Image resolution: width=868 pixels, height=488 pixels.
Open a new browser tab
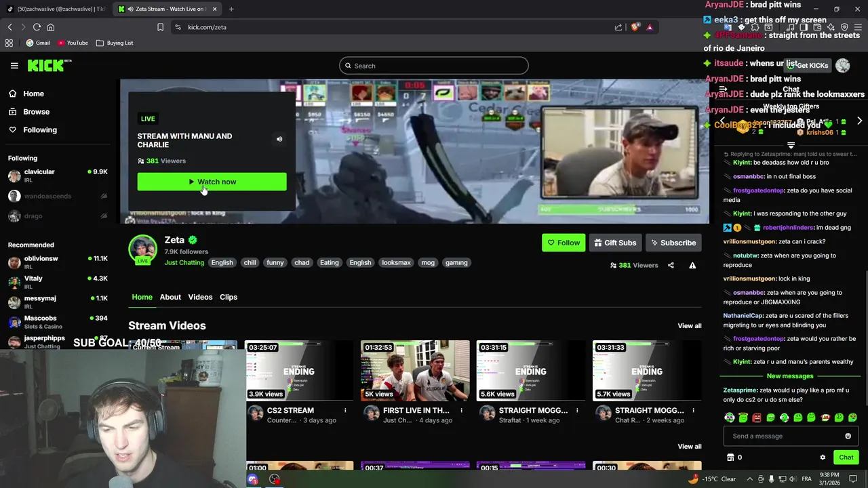231,9
